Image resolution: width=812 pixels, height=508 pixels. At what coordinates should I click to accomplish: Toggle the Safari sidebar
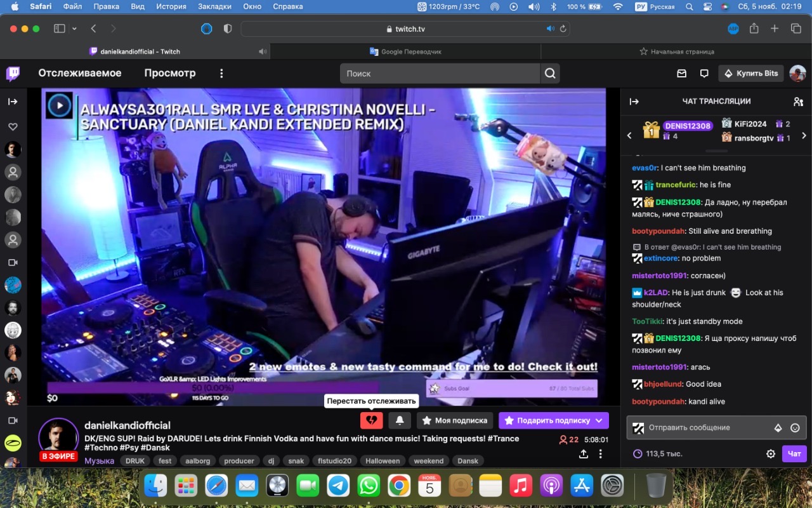click(x=60, y=29)
